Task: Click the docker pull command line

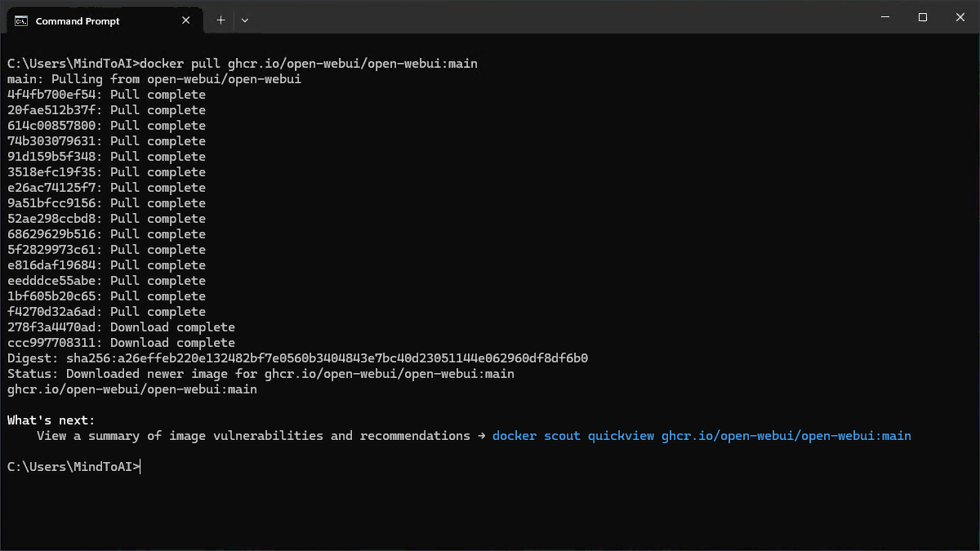Action: click(x=243, y=64)
